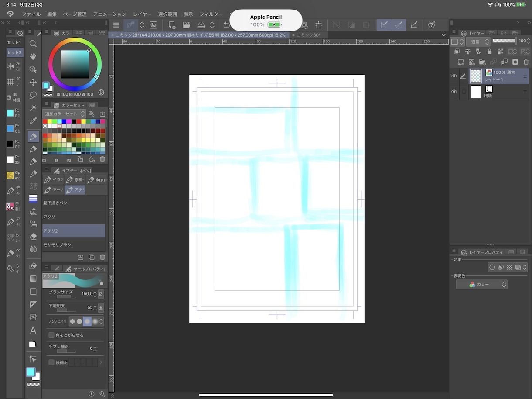Select the Fill bucket tool
The width and height of the screenshot is (532, 399).
pos(33,266)
